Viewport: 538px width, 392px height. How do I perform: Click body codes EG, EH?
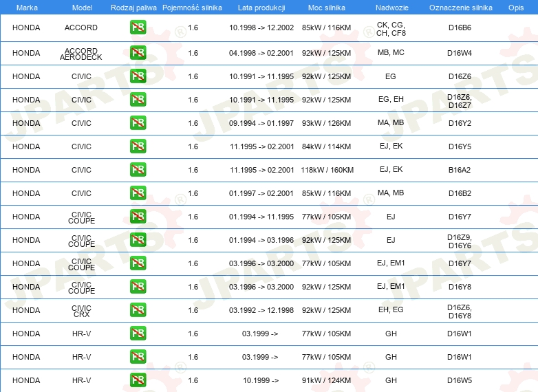[x=391, y=99]
